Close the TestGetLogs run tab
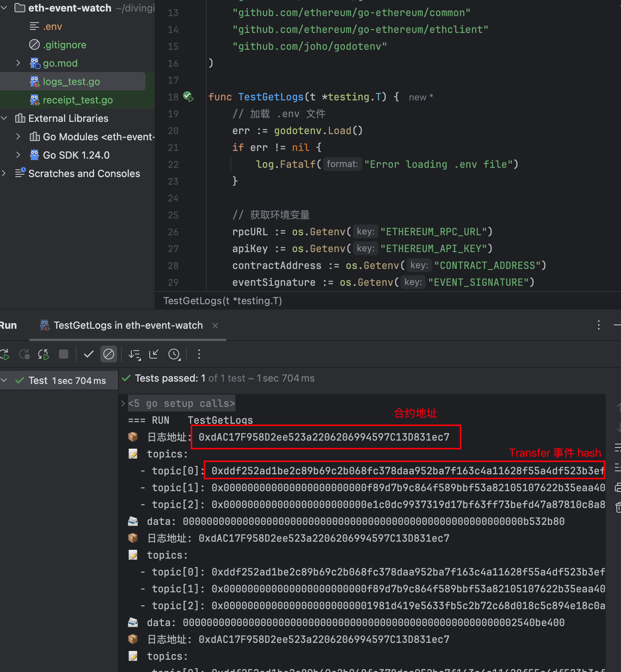621x672 pixels. 215,326
